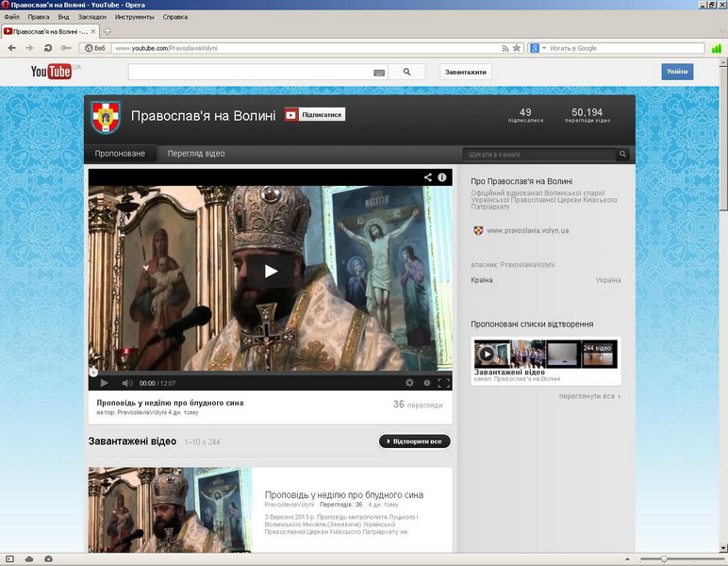Click the YouTube logo

51,72
